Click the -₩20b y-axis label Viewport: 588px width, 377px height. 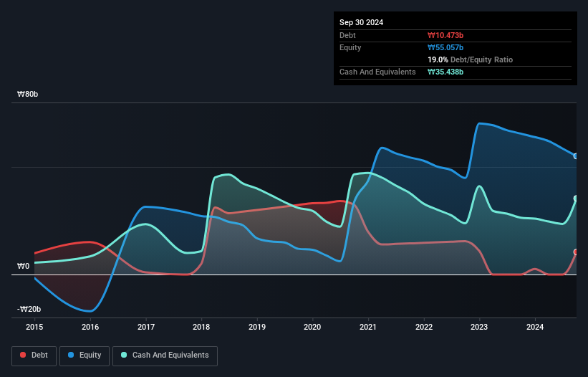29,309
